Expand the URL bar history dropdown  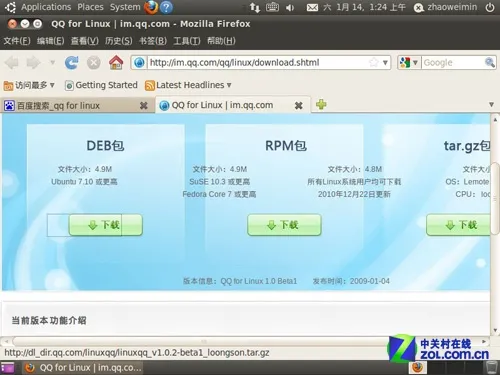point(385,62)
